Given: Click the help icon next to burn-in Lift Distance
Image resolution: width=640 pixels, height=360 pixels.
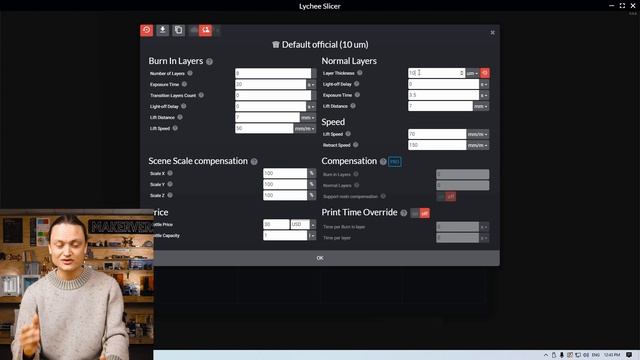Looking at the screenshot, I should tap(180, 117).
